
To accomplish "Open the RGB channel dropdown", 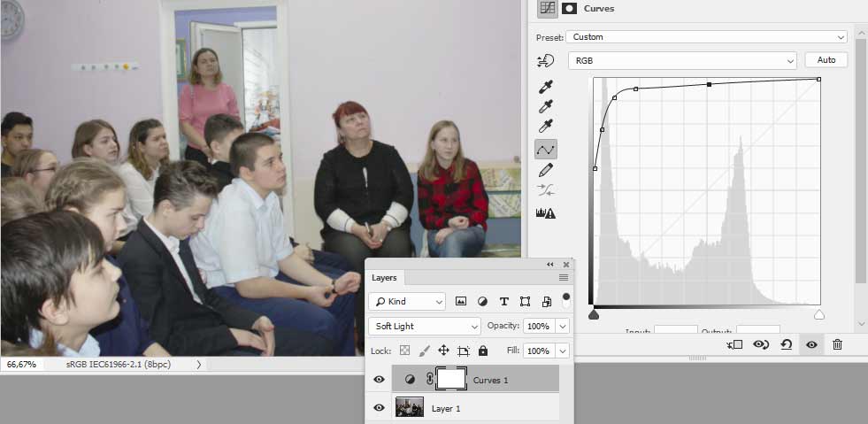I will click(x=682, y=61).
